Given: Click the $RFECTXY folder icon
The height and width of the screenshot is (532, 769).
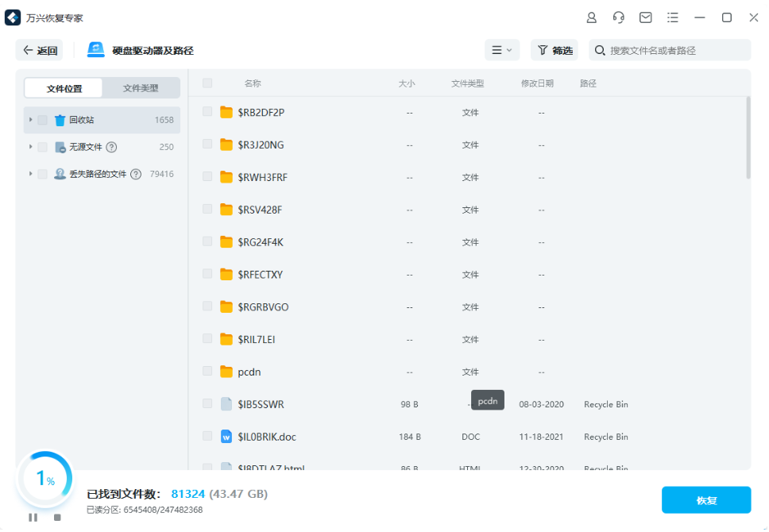Looking at the screenshot, I should [x=226, y=274].
